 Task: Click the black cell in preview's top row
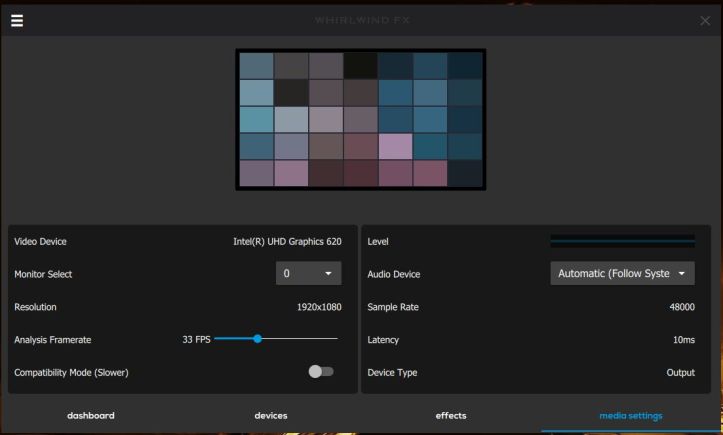(x=360, y=65)
